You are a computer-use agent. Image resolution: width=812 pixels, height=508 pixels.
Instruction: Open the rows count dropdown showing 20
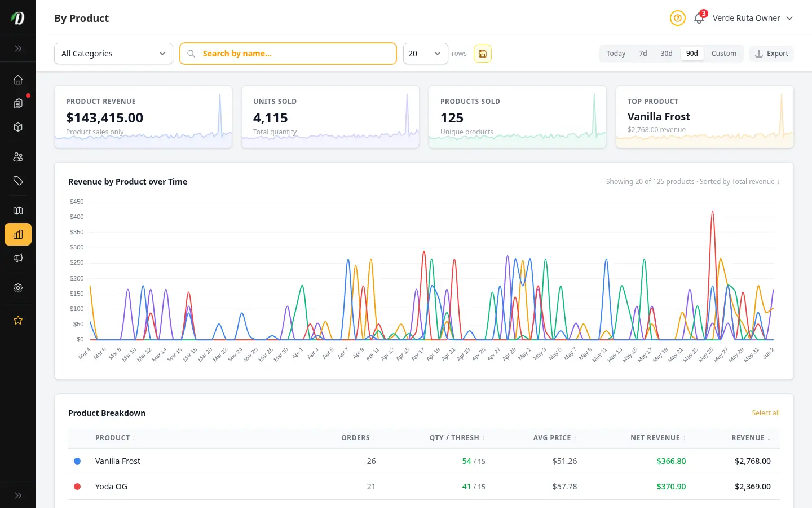[x=426, y=54]
